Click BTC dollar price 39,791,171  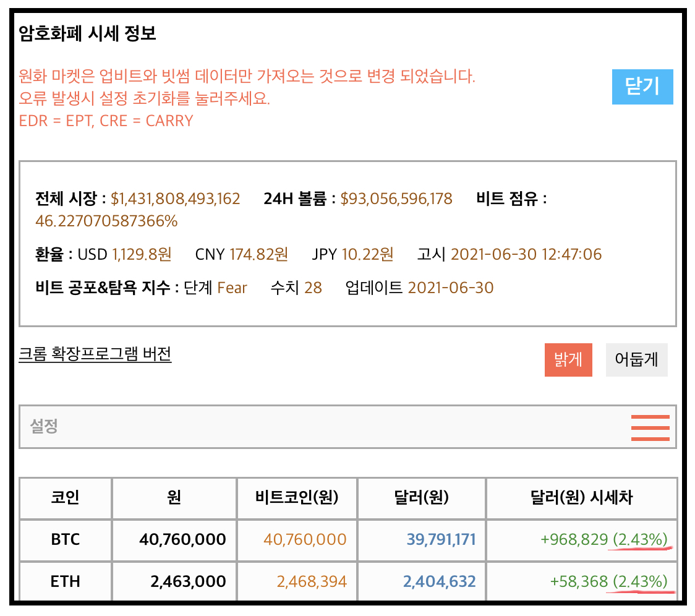coord(441,539)
